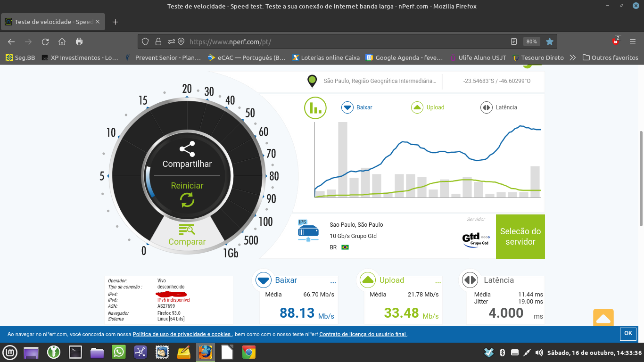The height and width of the screenshot is (362, 644).
Task: Go back with browser back arrow
Action: click(x=11, y=41)
